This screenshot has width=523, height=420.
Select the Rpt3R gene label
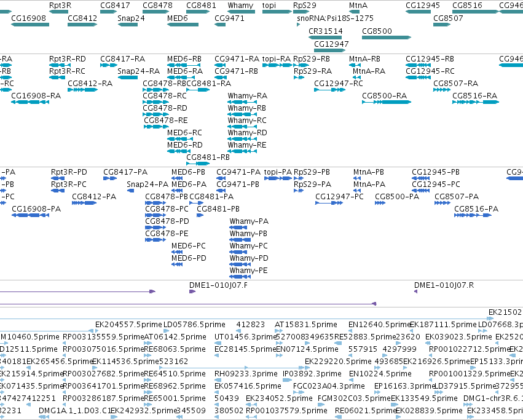[x=60, y=6]
